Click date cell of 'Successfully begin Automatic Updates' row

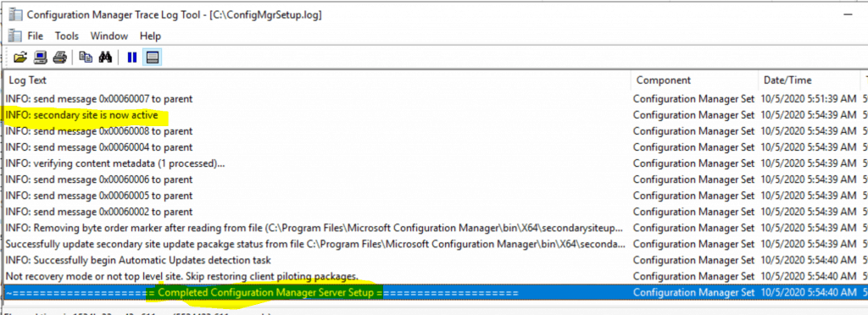[x=809, y=259]
